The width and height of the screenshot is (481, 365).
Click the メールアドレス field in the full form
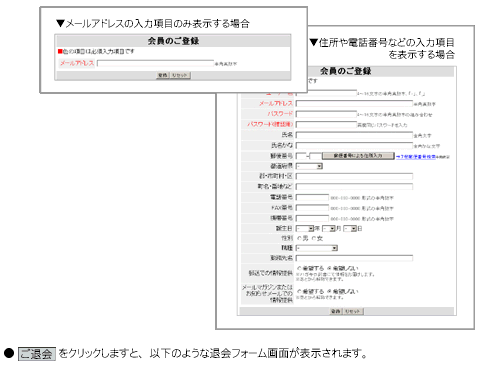coord(354,104)
